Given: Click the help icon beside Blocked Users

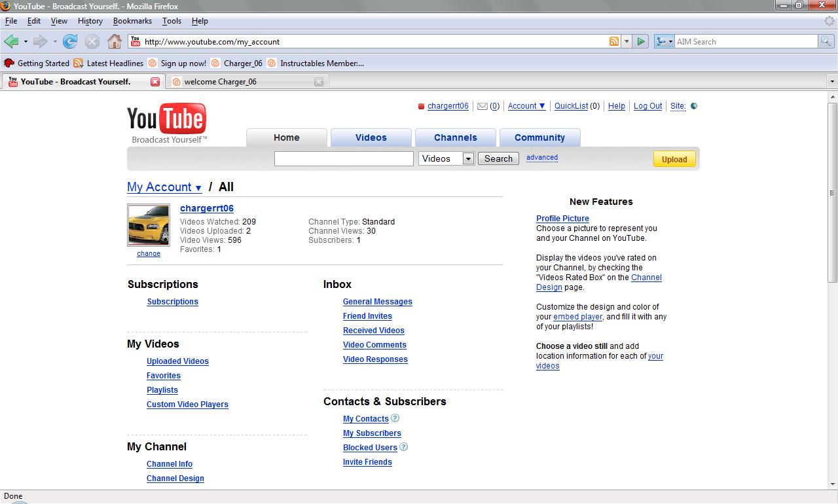Looking at the screenshot, I should pos(403,447).
